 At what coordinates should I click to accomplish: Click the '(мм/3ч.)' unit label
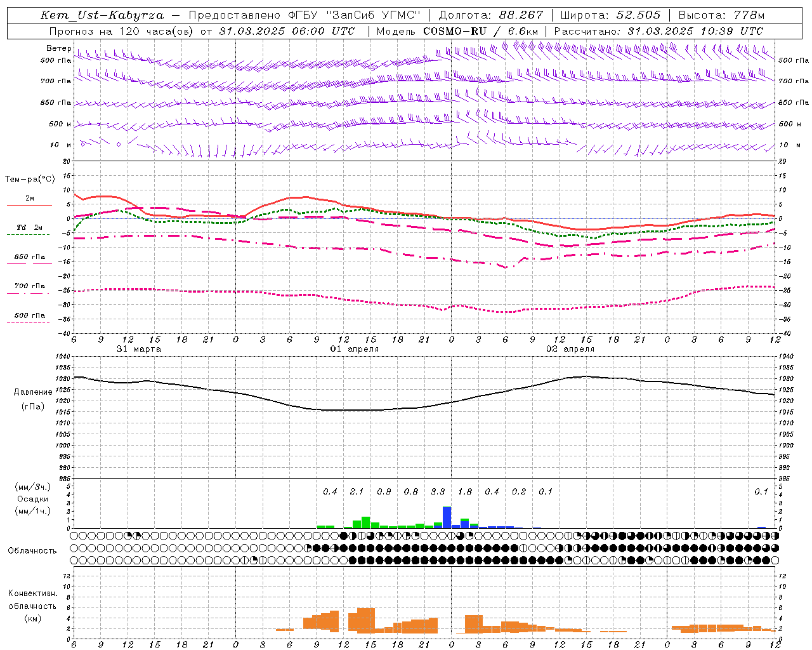(33, 487)
